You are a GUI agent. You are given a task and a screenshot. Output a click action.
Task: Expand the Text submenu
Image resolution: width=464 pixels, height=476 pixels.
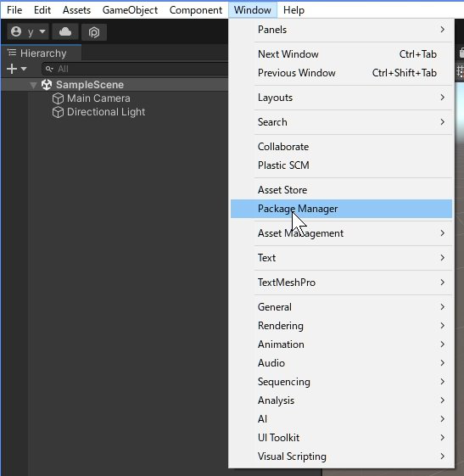341,258
